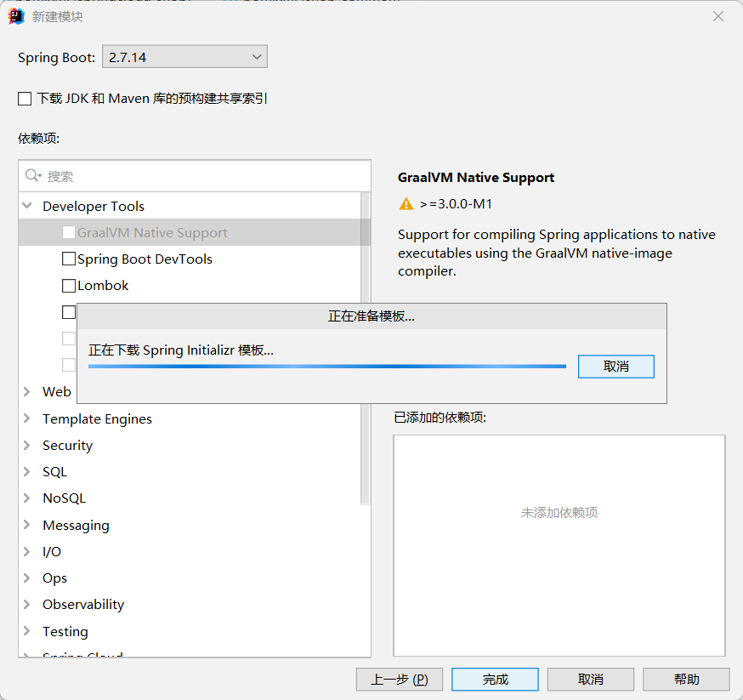Expand the Ops category

click(x=27, y=578)
